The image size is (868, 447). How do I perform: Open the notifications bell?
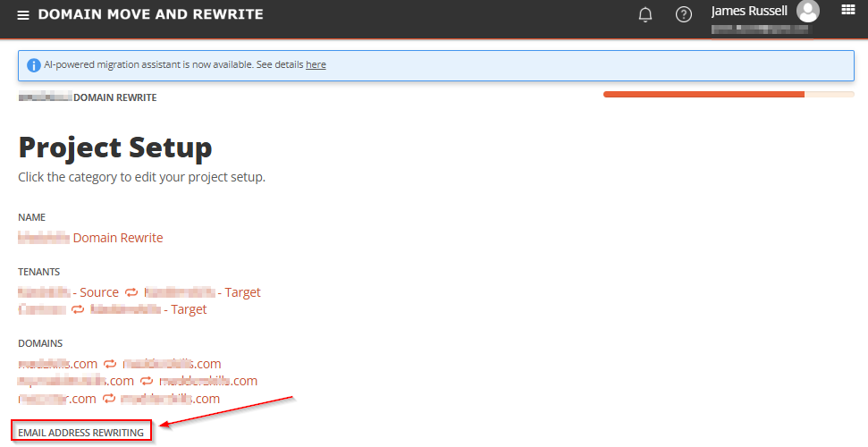[x=645, y=14]
